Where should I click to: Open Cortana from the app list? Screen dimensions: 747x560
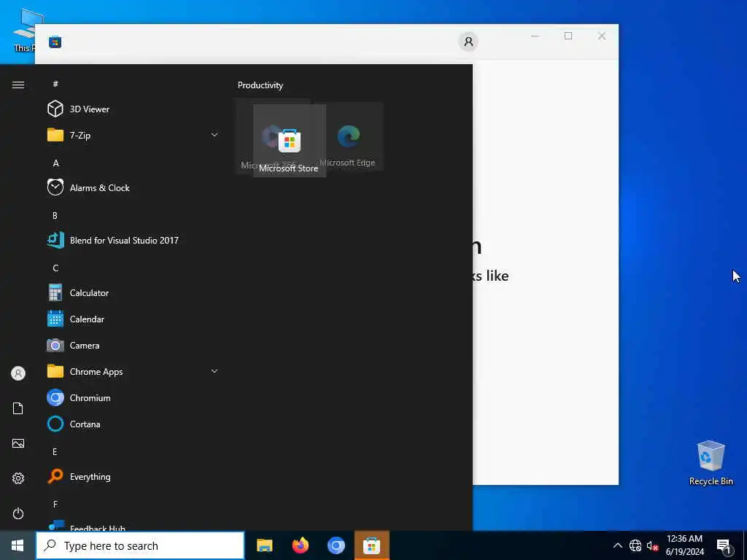pyautogui.click(x=133, y=424)
